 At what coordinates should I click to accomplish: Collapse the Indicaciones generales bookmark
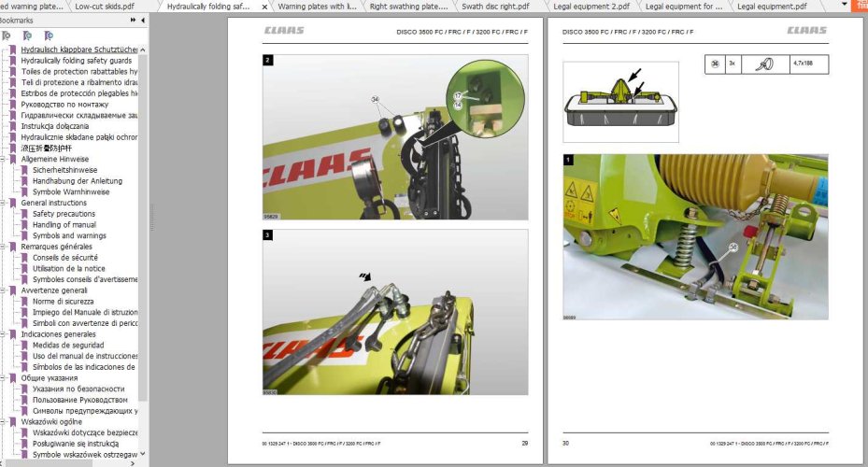click(2, 334)
